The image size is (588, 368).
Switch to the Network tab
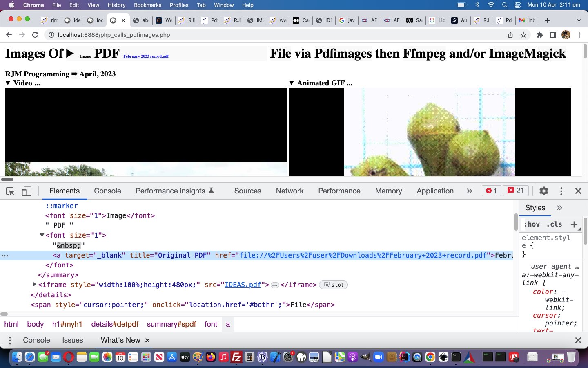[x=290, y=191]
